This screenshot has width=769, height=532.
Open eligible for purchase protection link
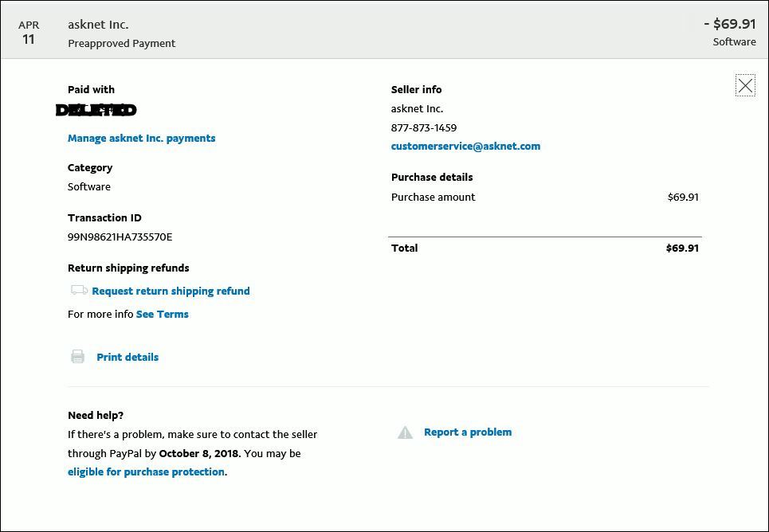pos(146,471)
